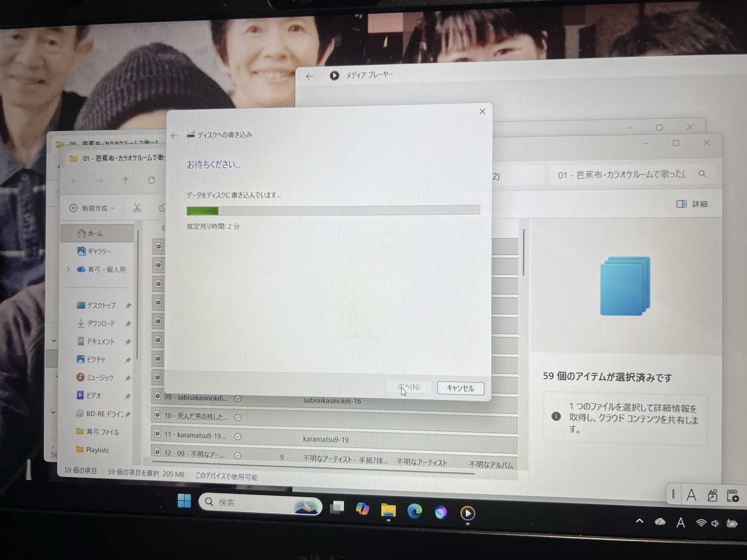Click the キャンセル button in burn dialog

460,388
